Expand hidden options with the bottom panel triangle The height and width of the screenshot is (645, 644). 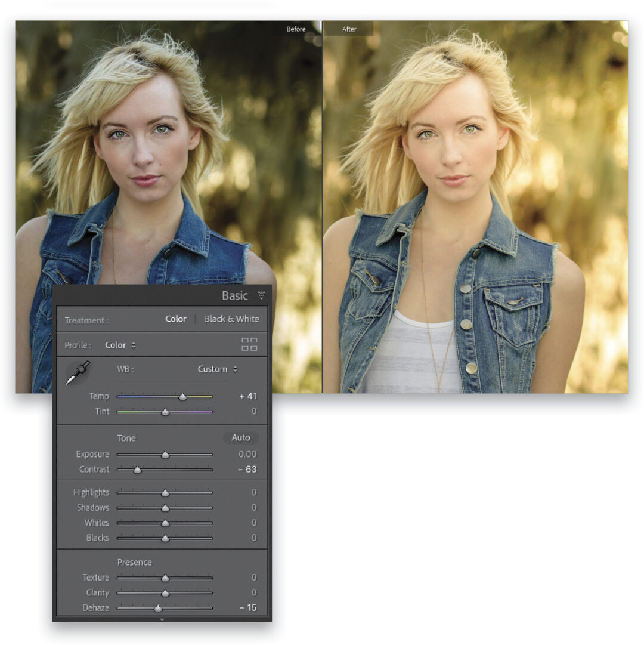coord(162,620)
